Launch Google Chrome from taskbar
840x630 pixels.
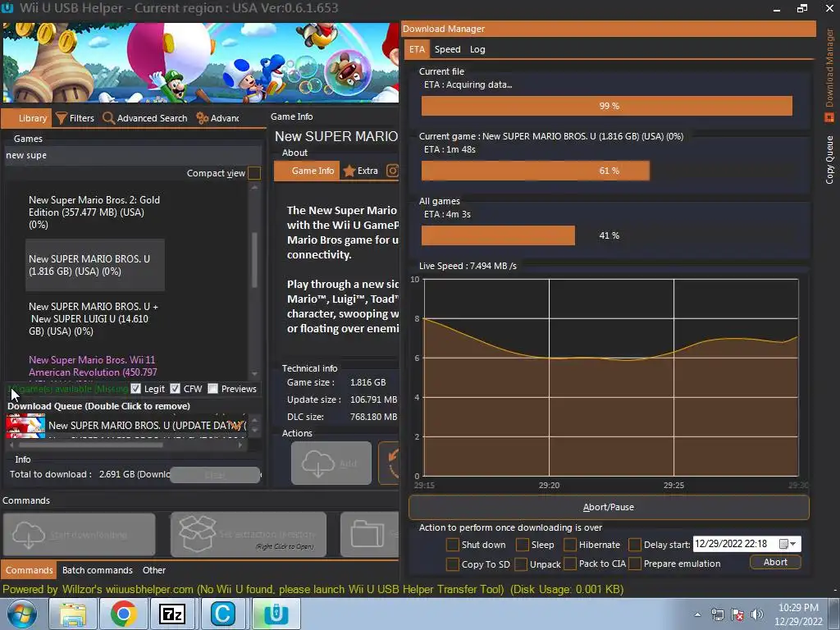click(x=123, y=614)
